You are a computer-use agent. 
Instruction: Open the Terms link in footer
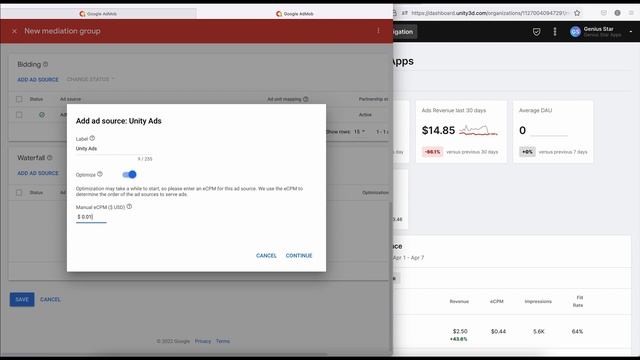coord(223,341)
